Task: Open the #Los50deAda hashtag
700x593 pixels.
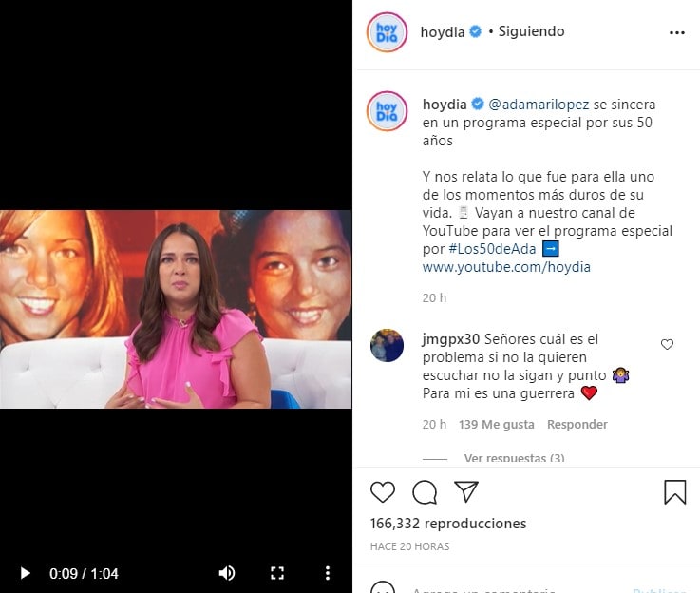Action: tap(492, 249)
